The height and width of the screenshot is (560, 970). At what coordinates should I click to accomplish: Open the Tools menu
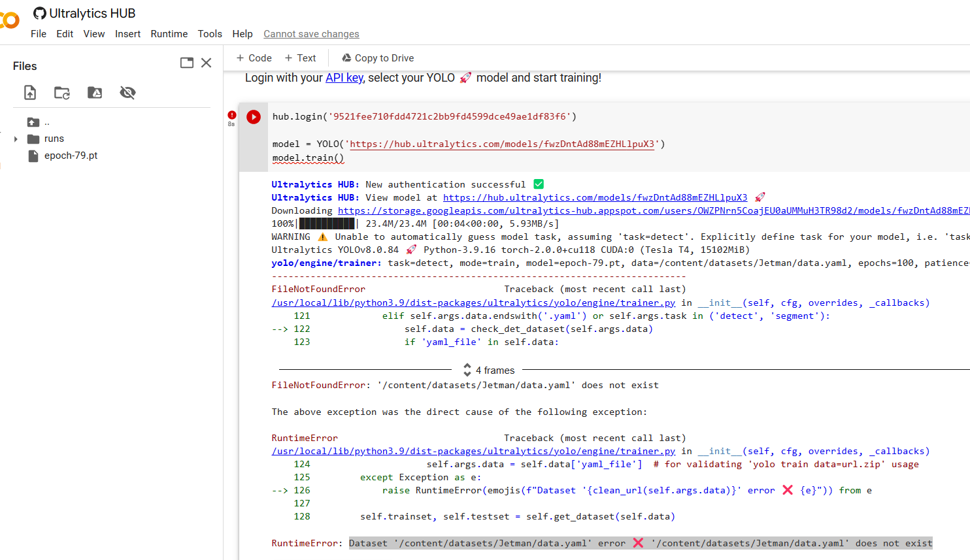209,33
